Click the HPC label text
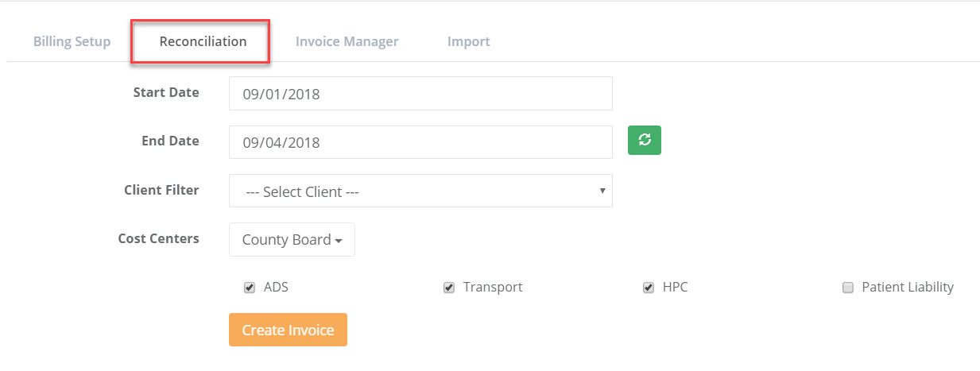The height and width of the screenshot is (371, 980). click(675, 288)
